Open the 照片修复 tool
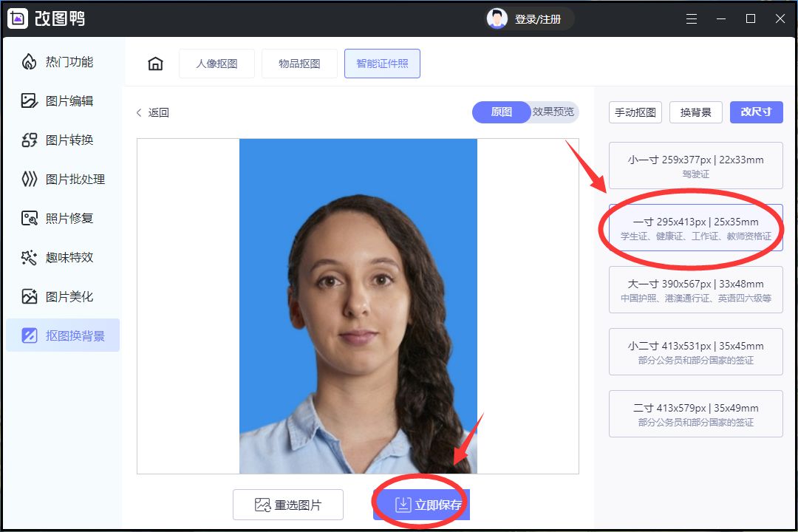Viewport: 798px width, 532px height. (63, 218)
